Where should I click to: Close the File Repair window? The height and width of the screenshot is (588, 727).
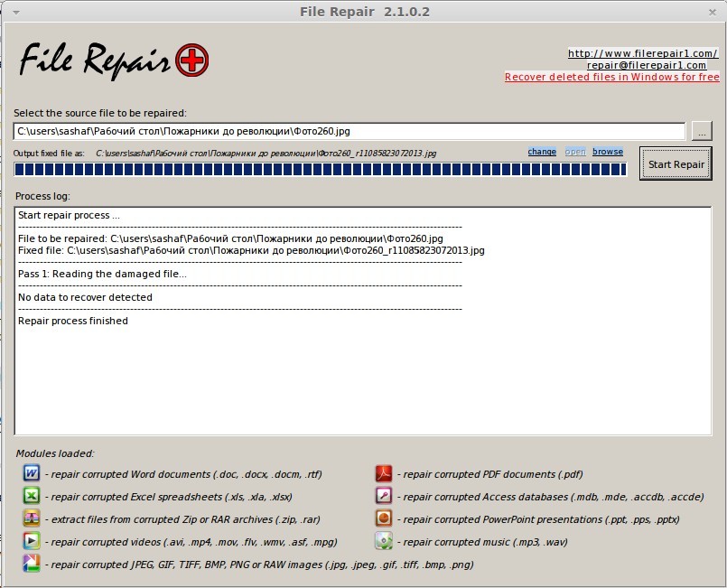click(x=713, y=13)
